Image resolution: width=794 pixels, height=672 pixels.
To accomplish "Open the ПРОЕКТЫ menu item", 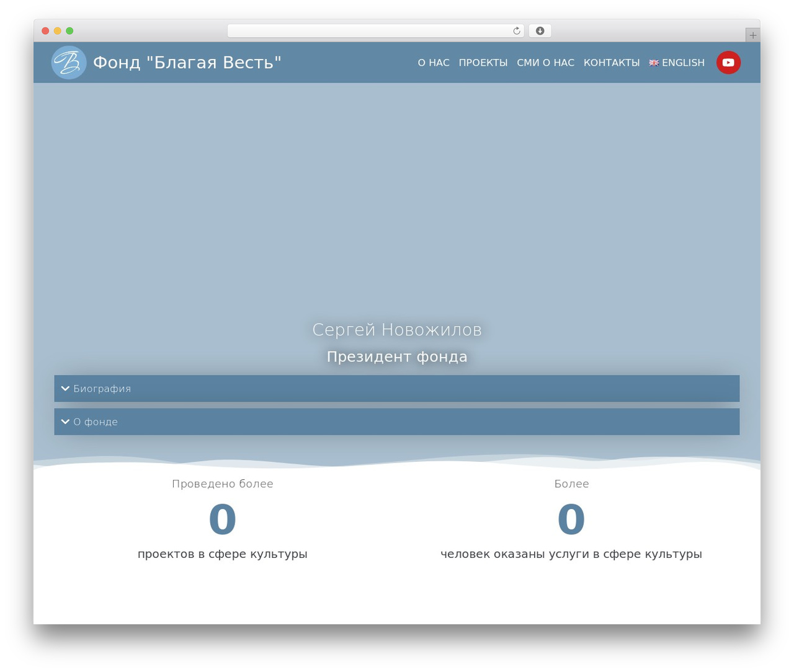I will tap(483, 63).
